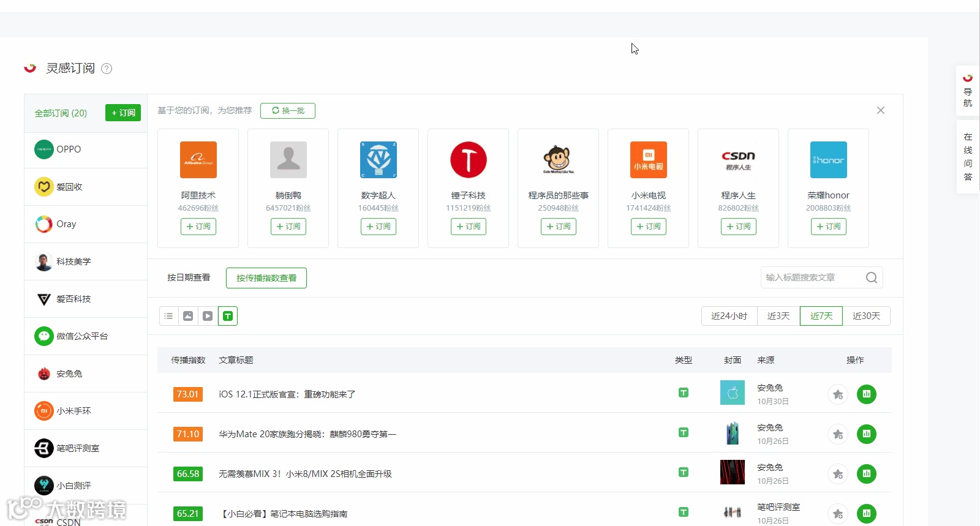Viewport: 980px width, 526px height.
Task: Open article 笔记本电脑选购指南
Action: tap(283, 514)
